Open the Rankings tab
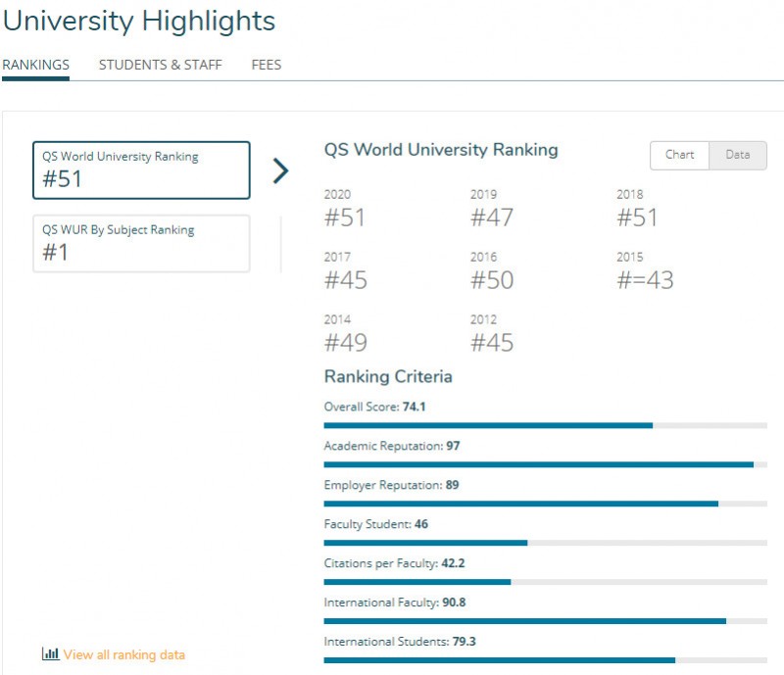The image size is (784, 675). pyautogui.click(x=36, y=66)
